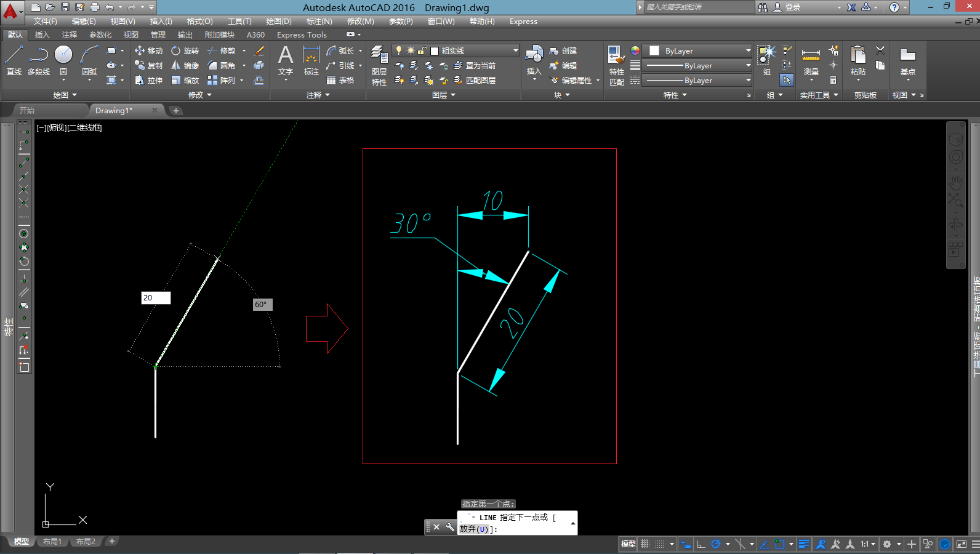Toggle object snap in status bar
The width and height of the screenshot is (980, 554).
click(780, 544)
